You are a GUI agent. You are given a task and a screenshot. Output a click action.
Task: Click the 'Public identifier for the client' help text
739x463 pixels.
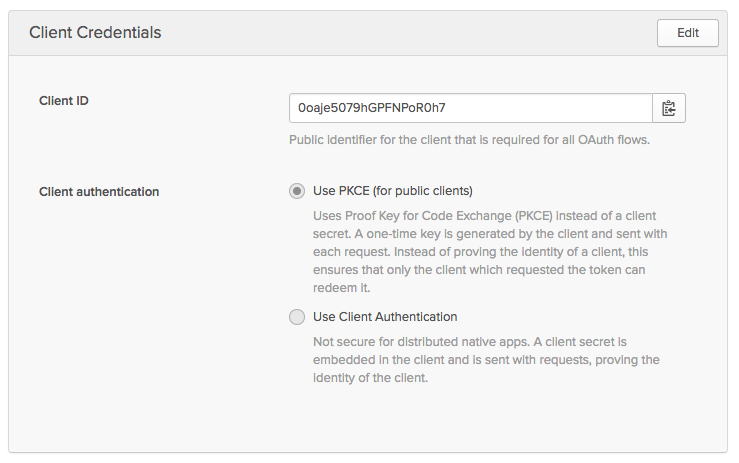pos(469,140)
